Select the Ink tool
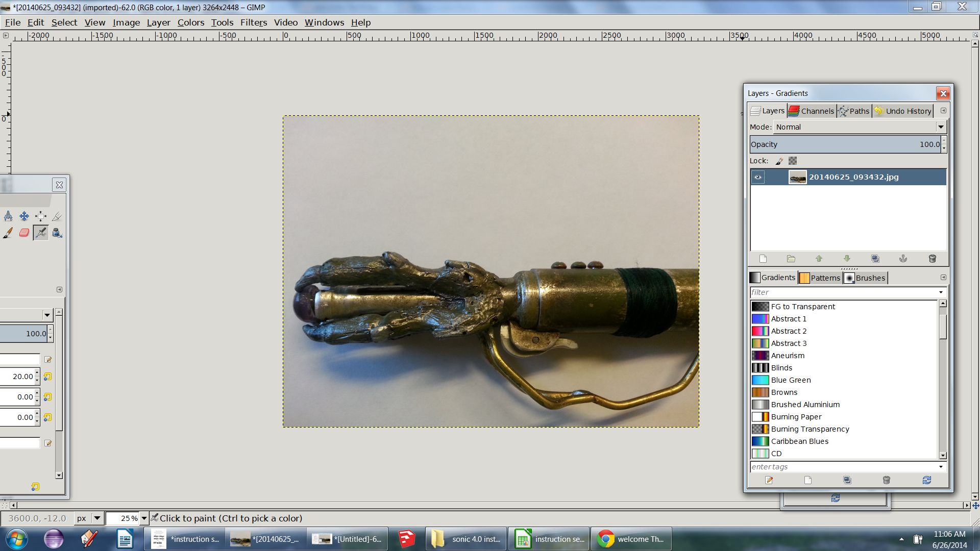This screenshot has width=980, height=551. (x=57, y=233)
